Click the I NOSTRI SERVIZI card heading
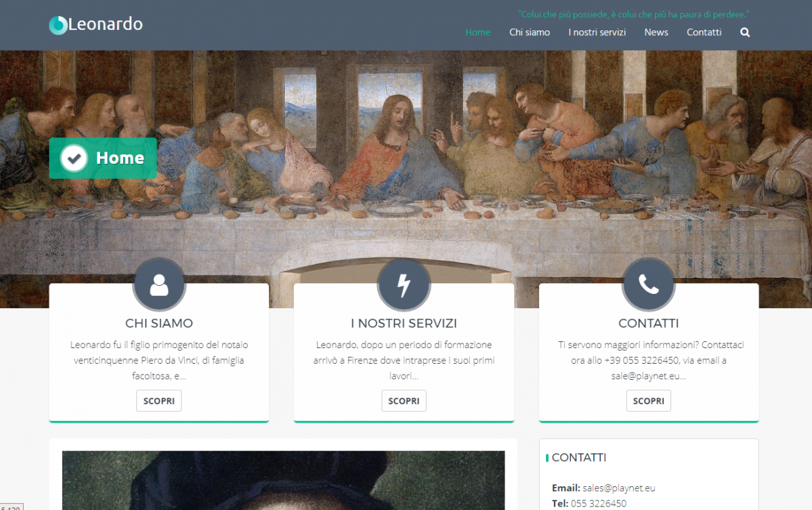812x510 pixels. point(404,323)
